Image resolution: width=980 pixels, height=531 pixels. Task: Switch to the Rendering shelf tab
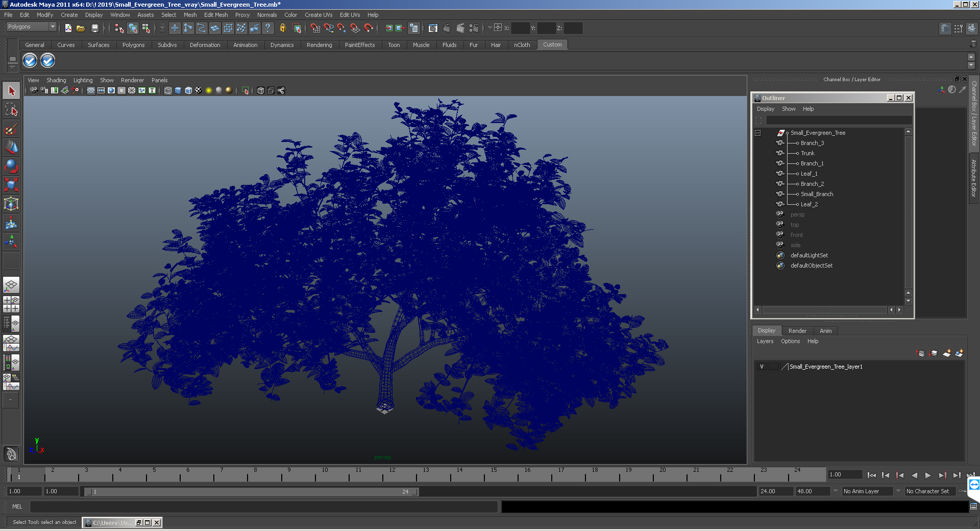319,45
